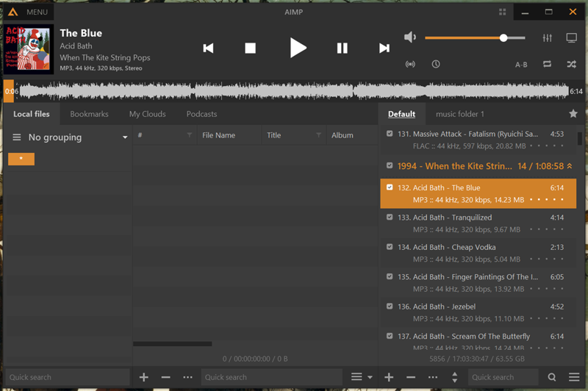Open the equalizer sound effects icon
The width and height of the screenshot is (588, 391).
click(x=547, y=37)
